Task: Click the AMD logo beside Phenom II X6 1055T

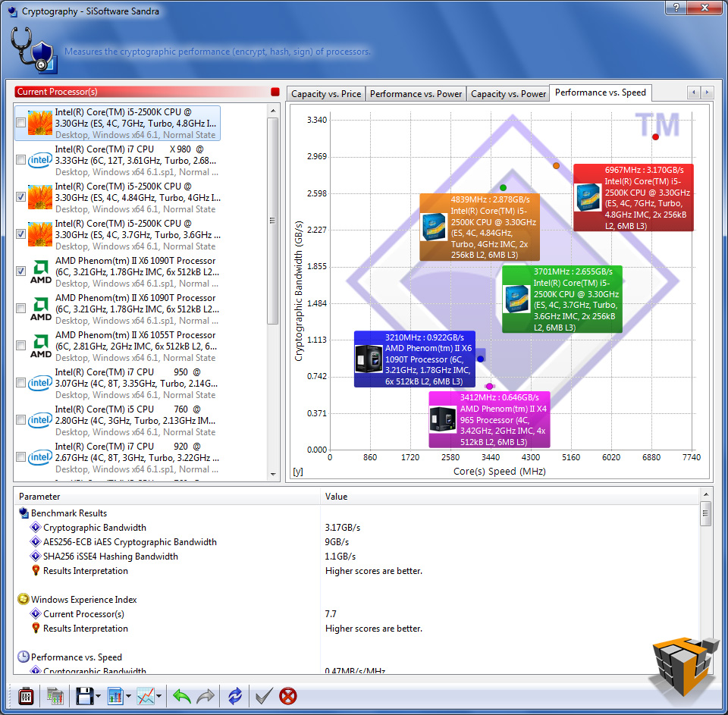Action: pyautogui.click(x=41, y=346)
